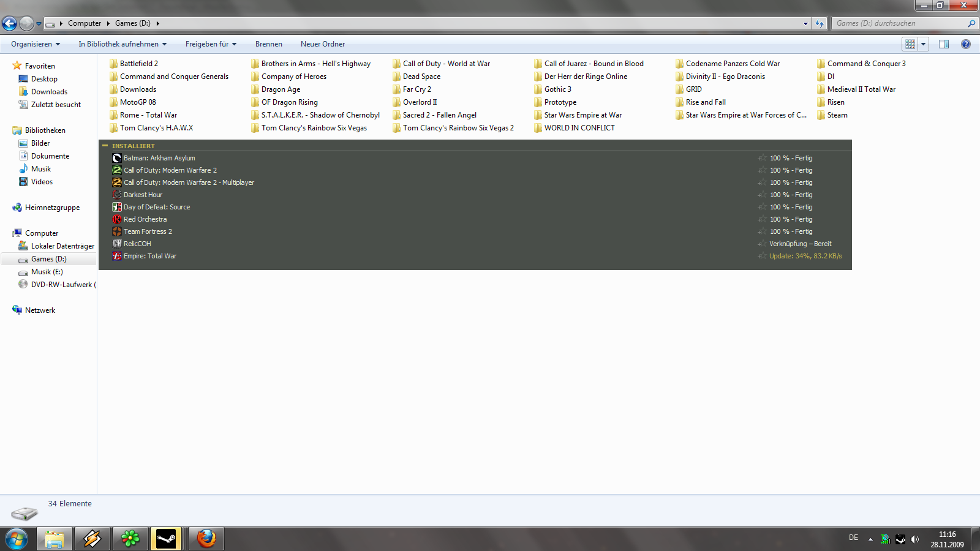Toggle favorite star for Empire: Total War
980x551 pixels.
762,256
